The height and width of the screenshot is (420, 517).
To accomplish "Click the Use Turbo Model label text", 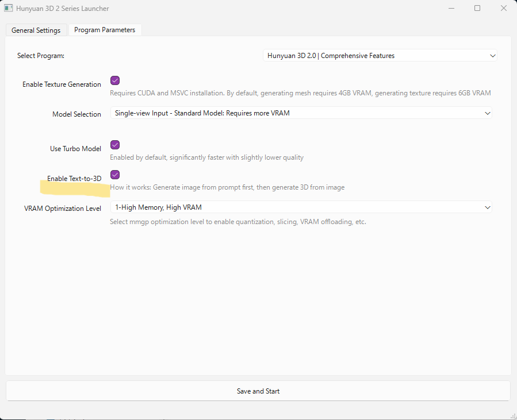I will 75,149.
